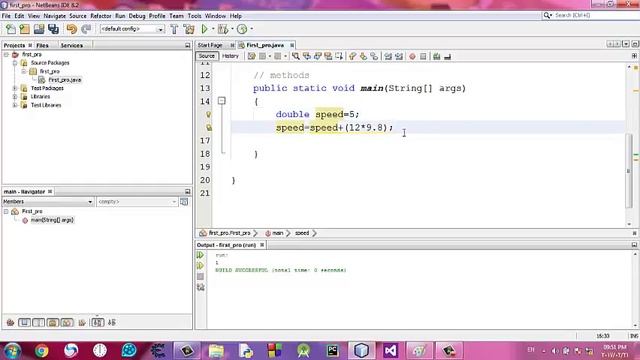Click the Last Edit icon in the editor toolbar
The width and height of the screenshot is (640, 360).
(251, 56)
